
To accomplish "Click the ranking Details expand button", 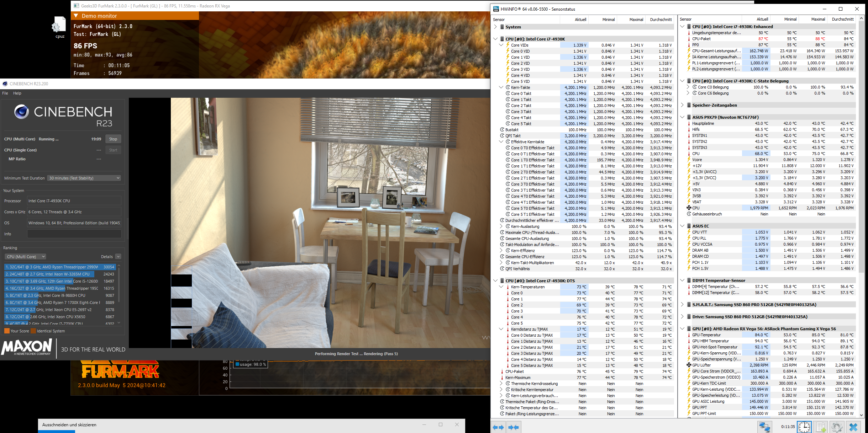I will coord(118,257).
